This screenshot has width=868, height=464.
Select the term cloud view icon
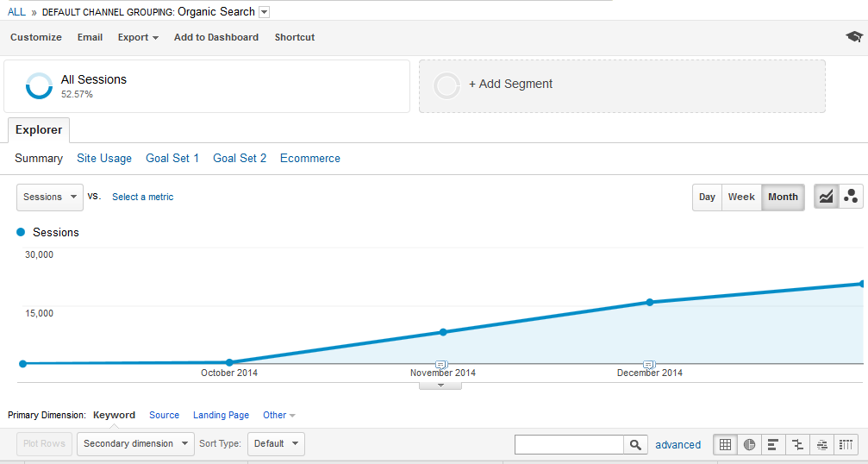point(821,445)
